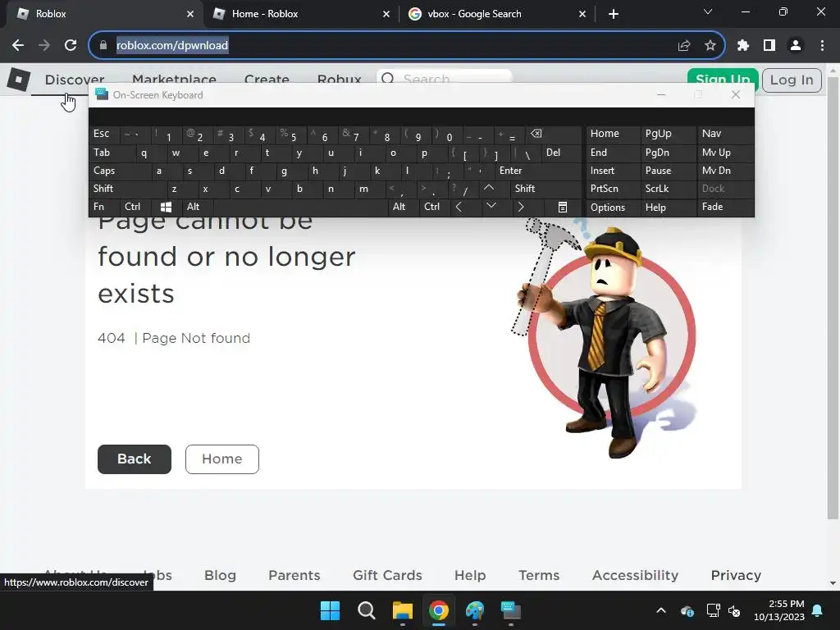Open the Gift Cards footer link

point(387,575)
